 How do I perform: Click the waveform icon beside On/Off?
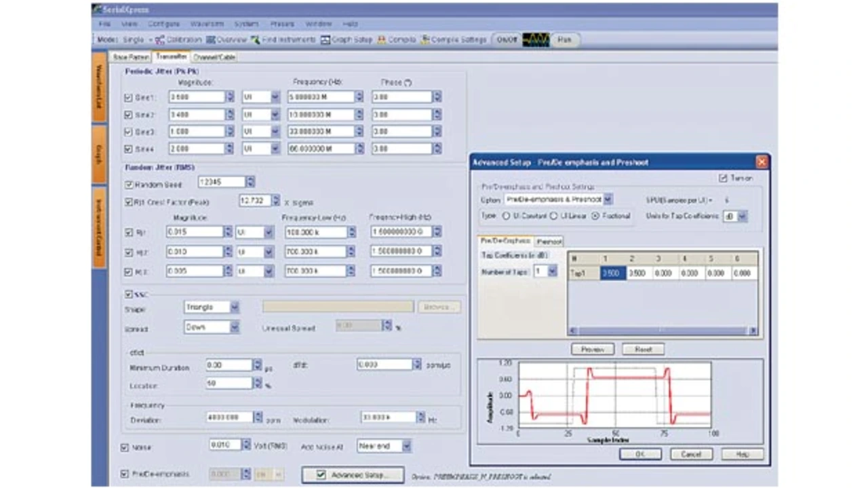535,40
